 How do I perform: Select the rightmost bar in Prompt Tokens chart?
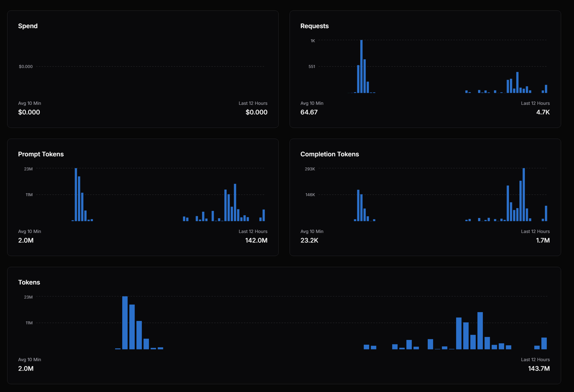coord(264,215)
